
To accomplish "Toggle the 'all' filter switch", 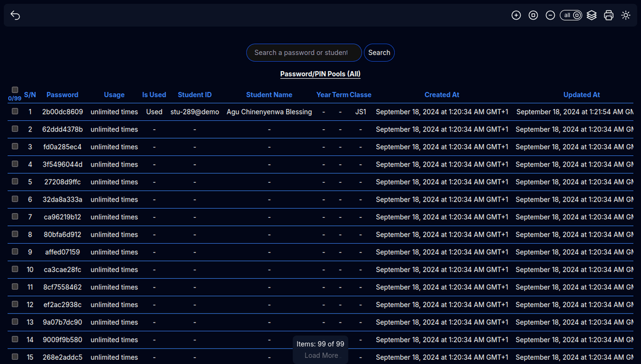I will (571, 15).
